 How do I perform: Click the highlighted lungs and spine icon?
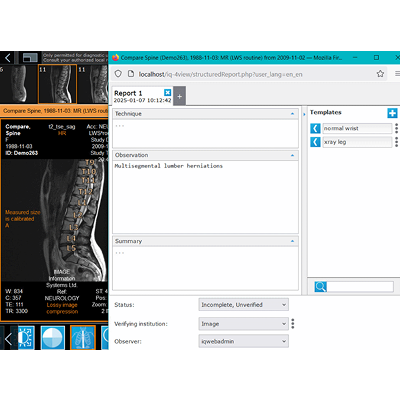(83, 338)
